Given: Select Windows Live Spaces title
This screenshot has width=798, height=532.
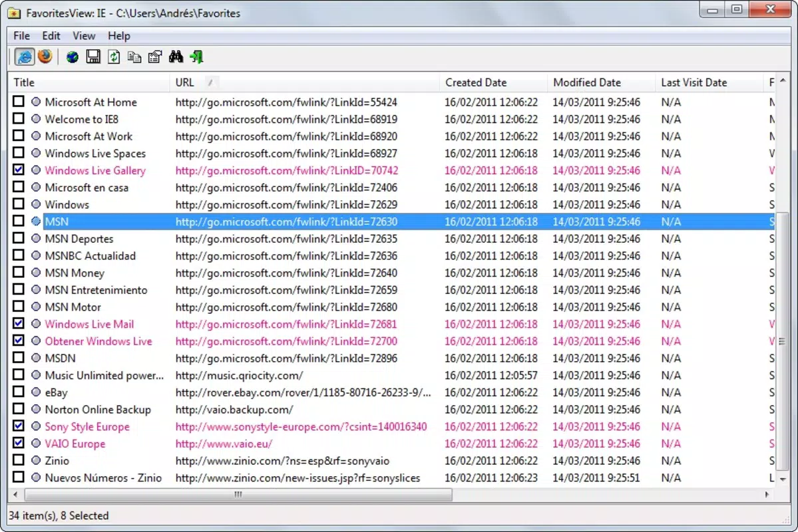Looking at the screenshot, I should (95, 153).
